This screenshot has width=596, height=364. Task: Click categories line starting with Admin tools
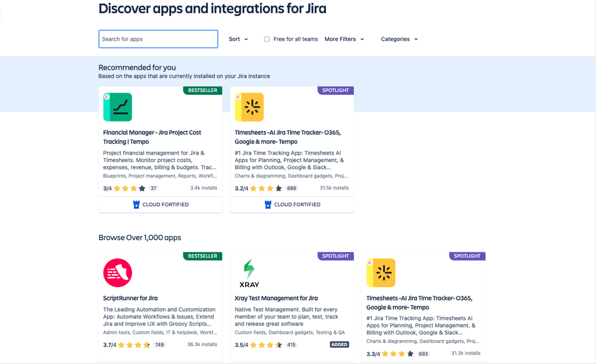click(160, 333)
